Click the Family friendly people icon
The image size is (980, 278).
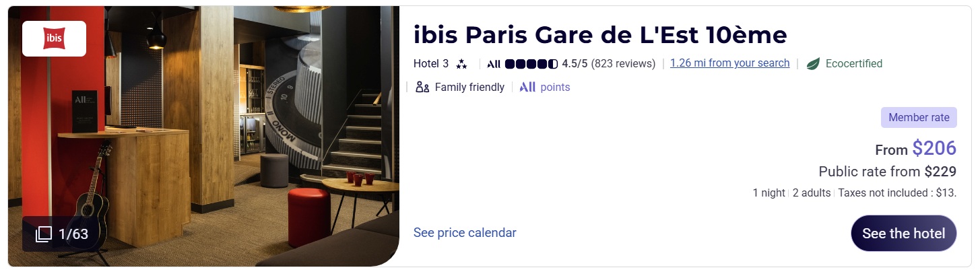[x=422, y=87]
